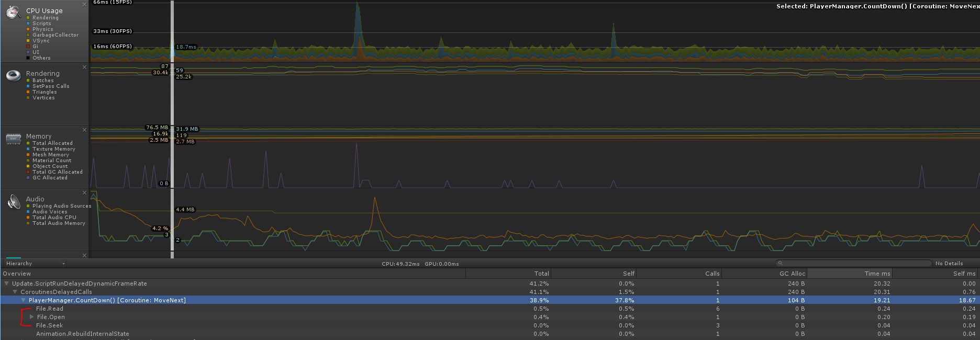The image size is (980, 340).
Task: Open the Hierarchy view dropdown
Action: point(35,264)
